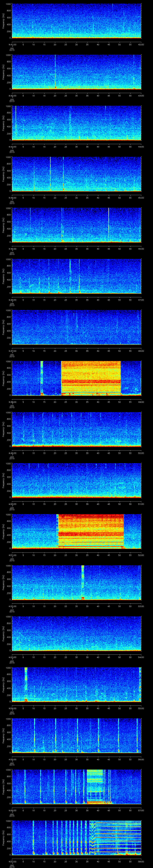Screen dimensions: 153x868
Task: Click the "4:55:00" start time label
Action: point(12,759)
